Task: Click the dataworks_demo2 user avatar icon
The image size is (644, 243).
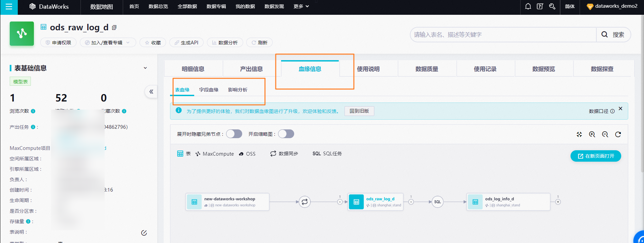Action: [590, 6]
